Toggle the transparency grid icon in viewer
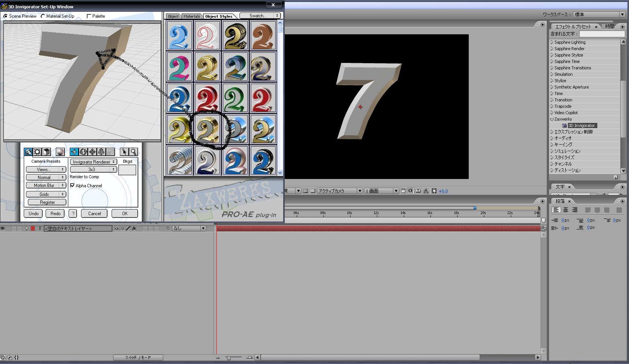 [x=313, y=191]
